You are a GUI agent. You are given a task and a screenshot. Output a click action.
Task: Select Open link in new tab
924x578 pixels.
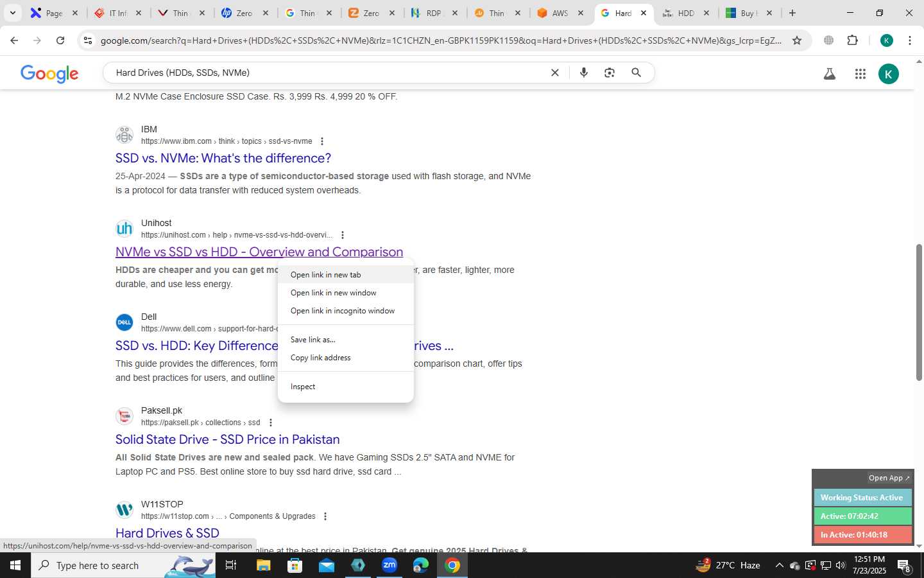(345, 274)
